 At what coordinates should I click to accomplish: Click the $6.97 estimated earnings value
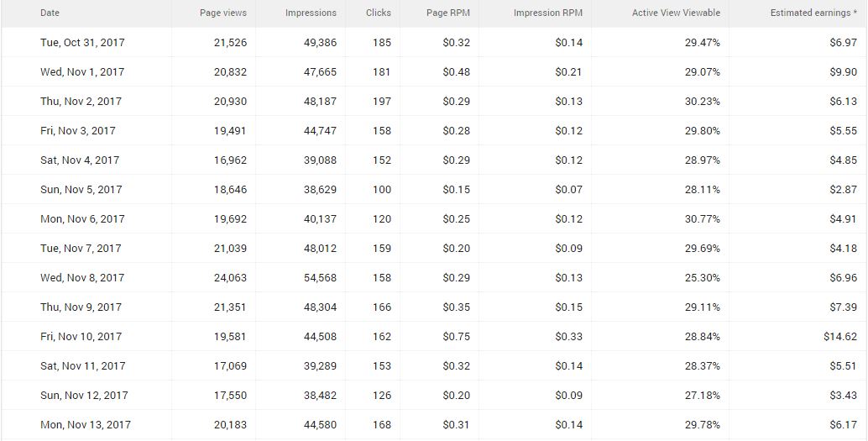(x=843, y=43)
